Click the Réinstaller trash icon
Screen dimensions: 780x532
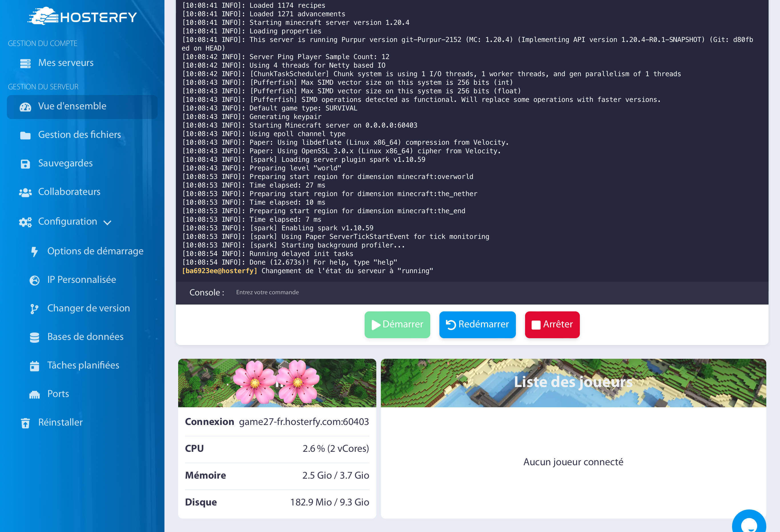pyautogui.click(x=25, y=423)
